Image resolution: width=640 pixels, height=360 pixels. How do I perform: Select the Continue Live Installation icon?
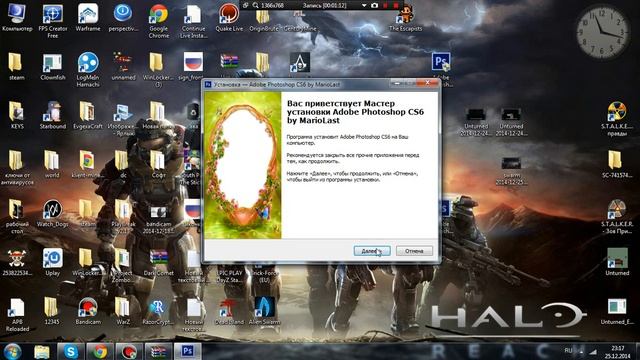point(193,21)
